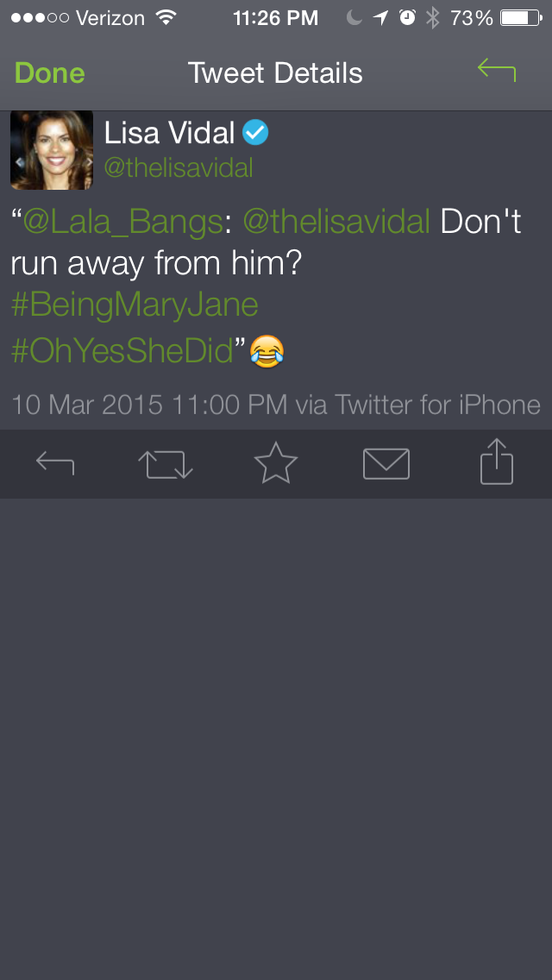Send direct message via envelope icon

coord(386,464)
